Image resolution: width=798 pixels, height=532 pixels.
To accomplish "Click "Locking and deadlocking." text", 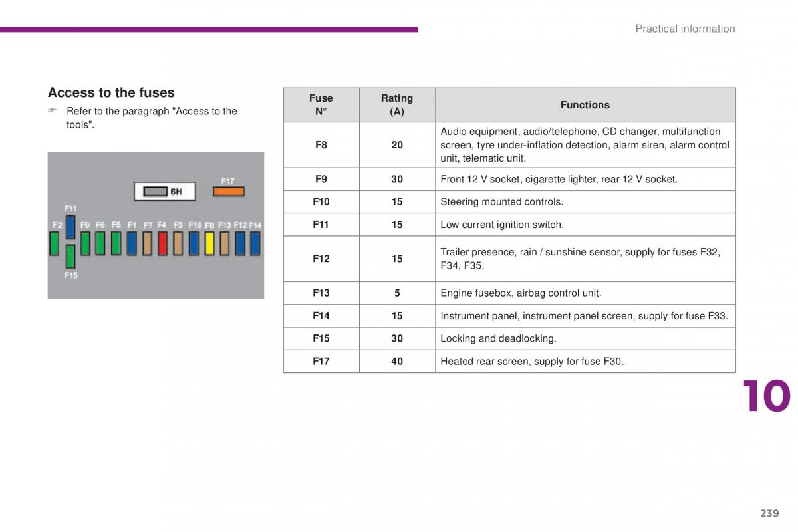I will (498, 338).
